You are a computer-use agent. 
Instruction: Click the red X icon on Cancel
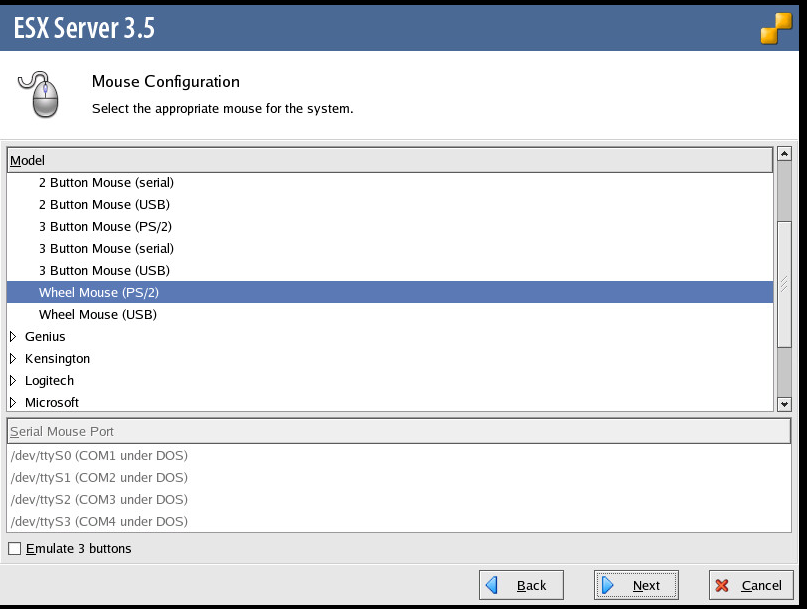pos(723,585)
